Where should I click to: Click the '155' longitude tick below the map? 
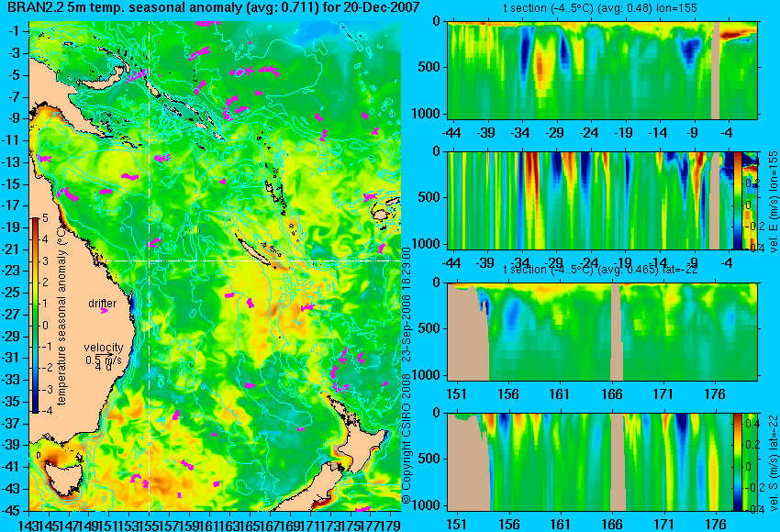pos(150,524)
